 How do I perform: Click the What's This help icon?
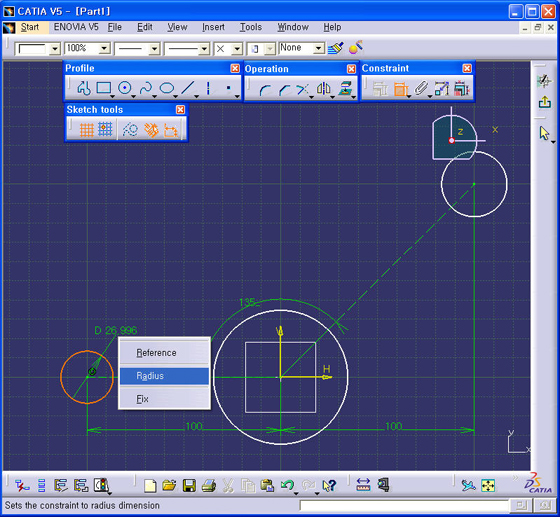(x=329, y=486)
